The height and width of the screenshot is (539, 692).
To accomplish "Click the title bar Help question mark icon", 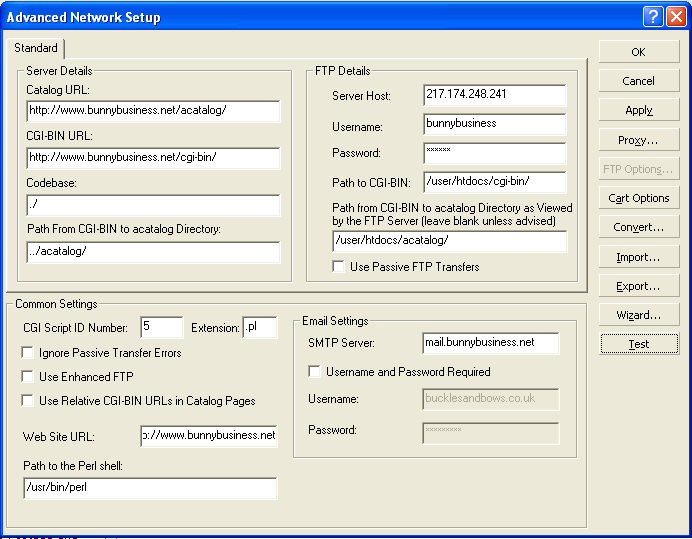I will click(653, 17).
